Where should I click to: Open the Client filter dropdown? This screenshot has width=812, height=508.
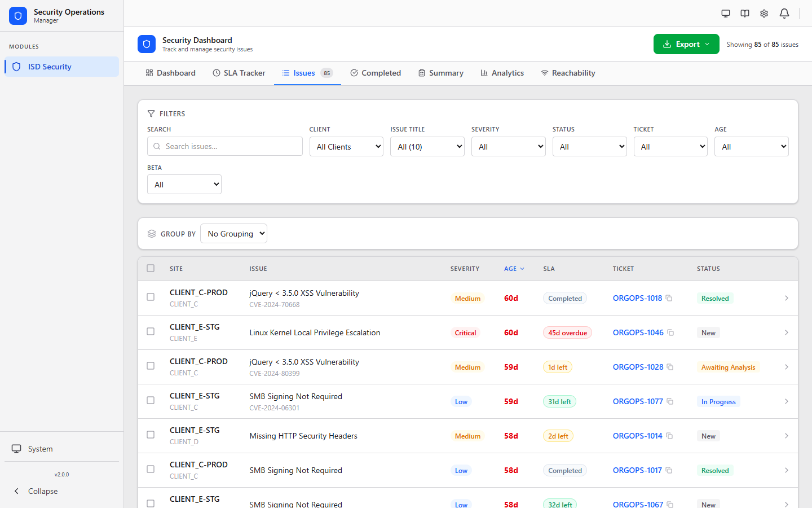coord(346,147)
